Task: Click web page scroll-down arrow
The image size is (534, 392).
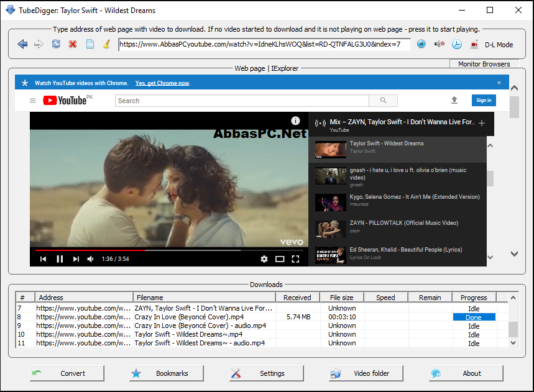Action: [x=514, y=253]
